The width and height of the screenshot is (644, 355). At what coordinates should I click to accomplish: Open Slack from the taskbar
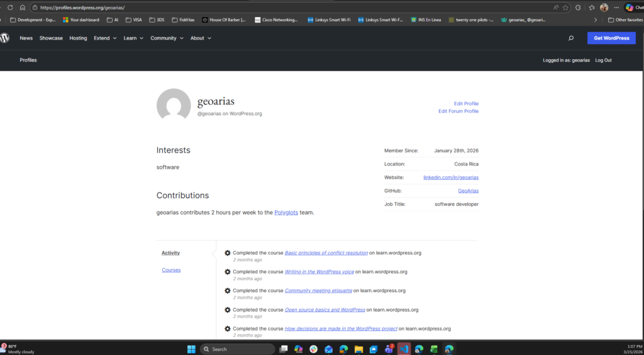coord(313,349)
